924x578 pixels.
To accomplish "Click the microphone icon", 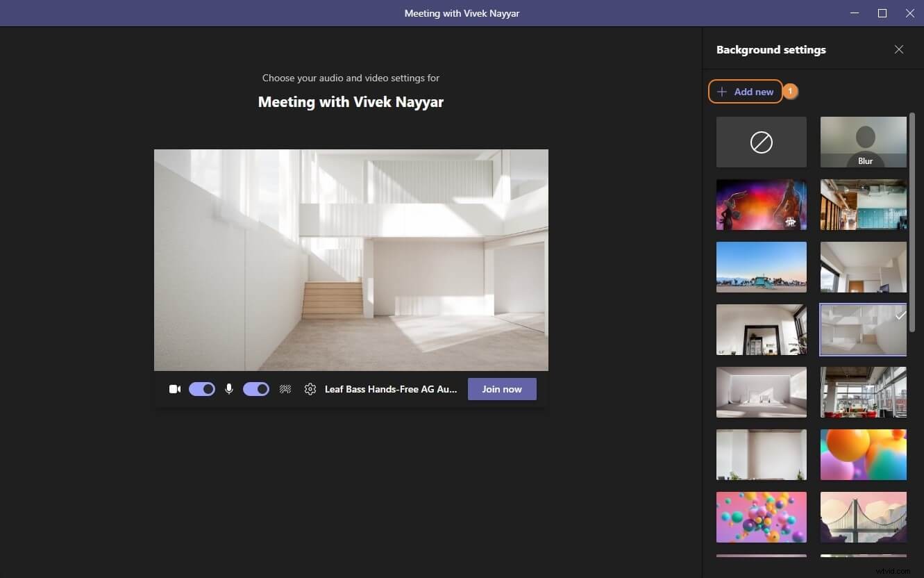I will pos(229,389).
